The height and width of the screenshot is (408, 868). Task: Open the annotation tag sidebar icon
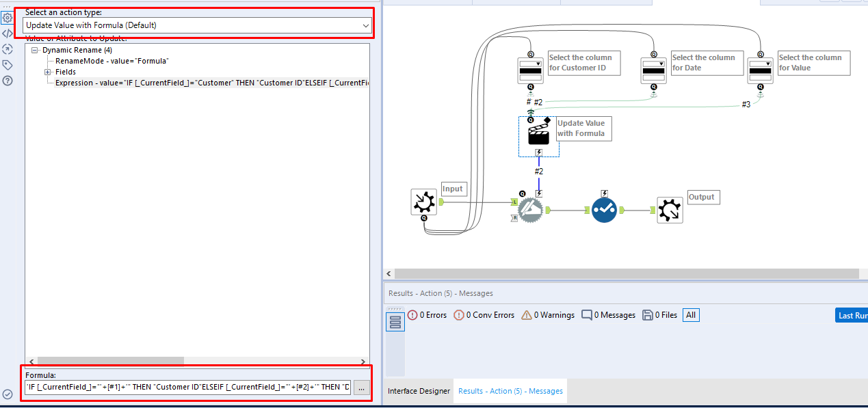(x=8, y=65)
